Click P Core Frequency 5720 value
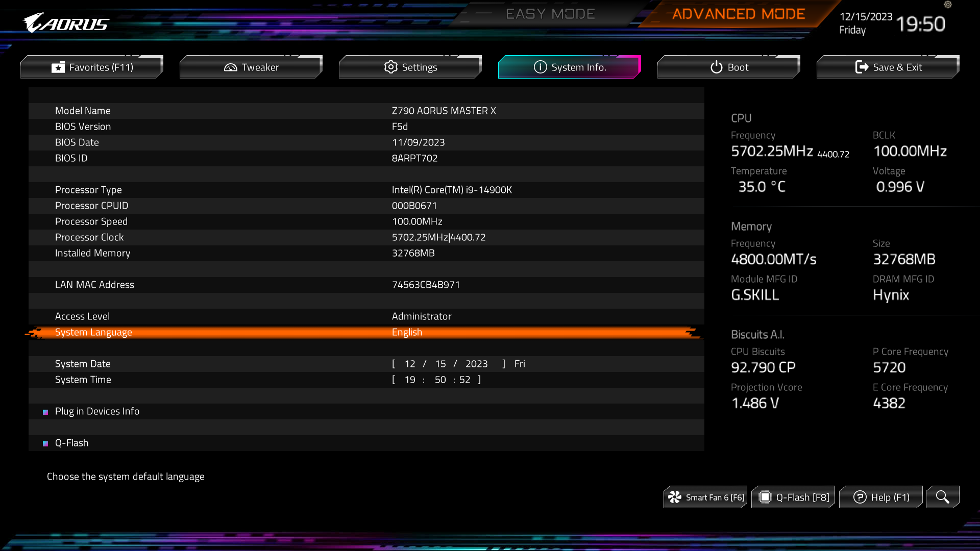Viewport: 980px width, 551px height. click(x=889, y=367)
